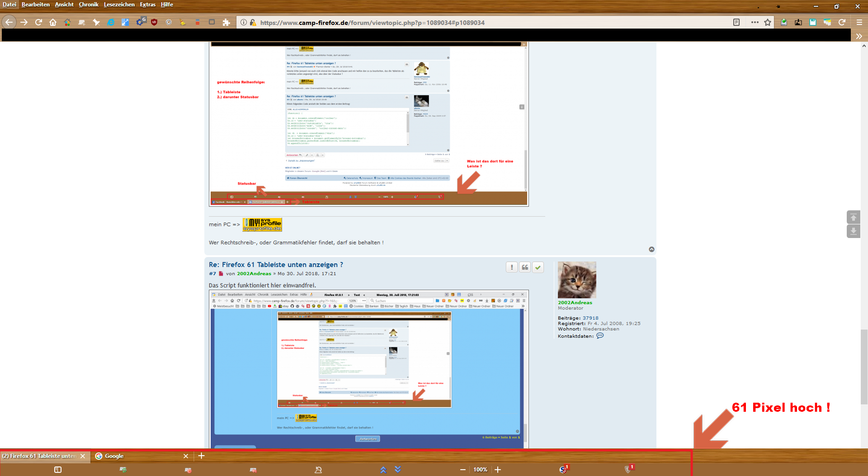Open the Hilfe menu

167,5
